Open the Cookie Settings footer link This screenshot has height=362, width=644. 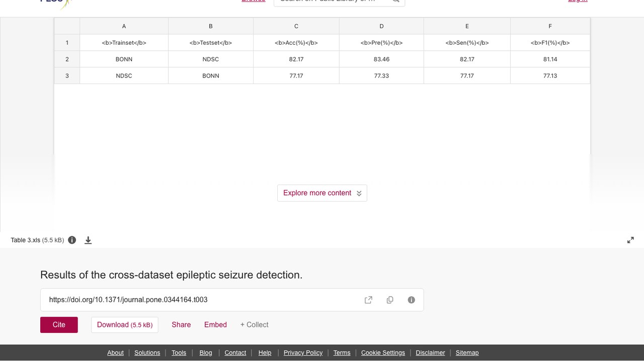click(383, 352)
